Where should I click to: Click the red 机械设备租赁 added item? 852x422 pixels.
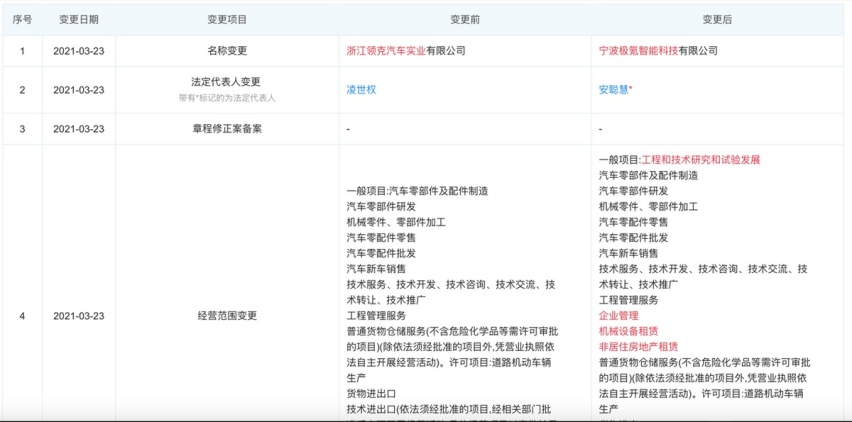pos(629,331)
